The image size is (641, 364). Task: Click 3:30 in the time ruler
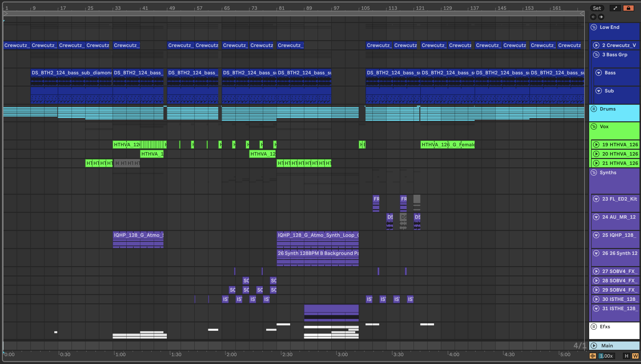coord(398,354)
